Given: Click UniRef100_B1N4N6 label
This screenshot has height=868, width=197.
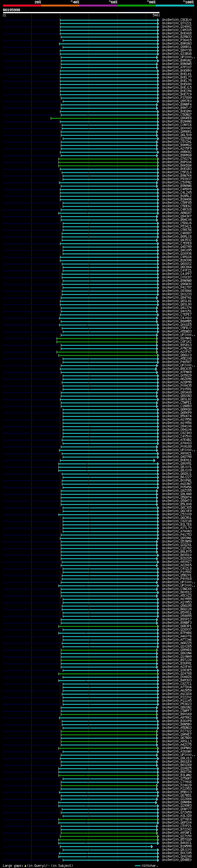Looking at the screenshot, I should (x=176, y=122).
